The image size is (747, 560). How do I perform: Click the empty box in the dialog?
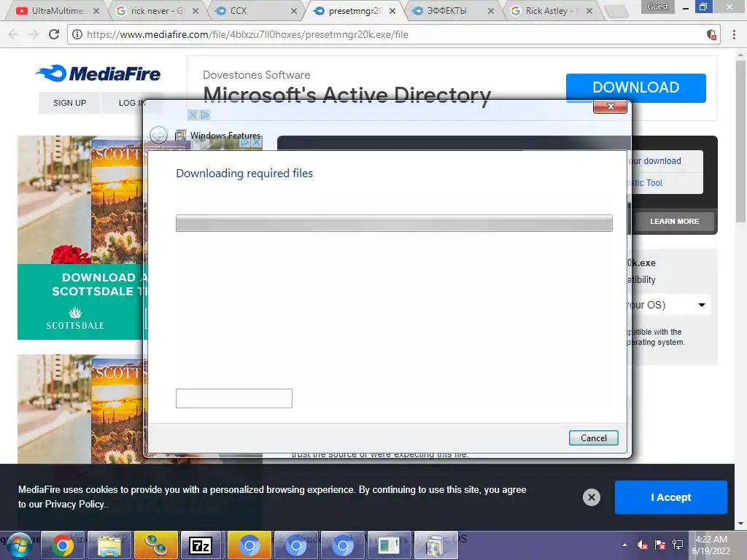[x=234, y=399]
